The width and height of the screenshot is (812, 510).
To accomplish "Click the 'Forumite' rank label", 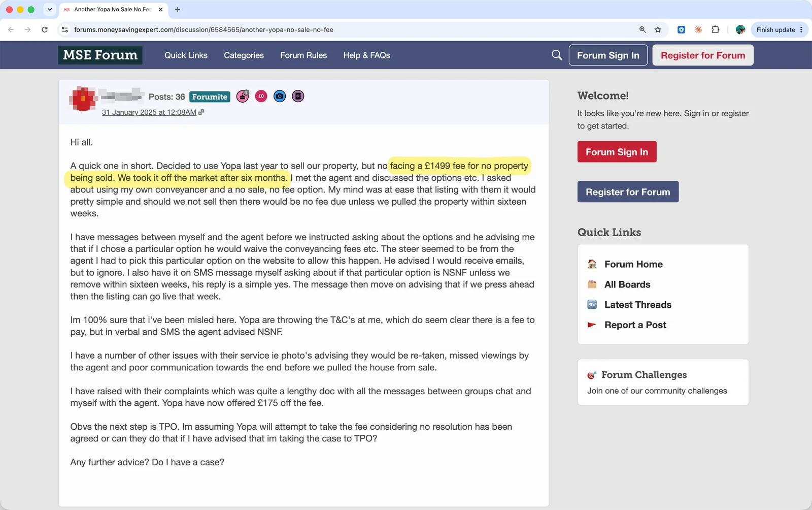I will [x=210, y=97].
